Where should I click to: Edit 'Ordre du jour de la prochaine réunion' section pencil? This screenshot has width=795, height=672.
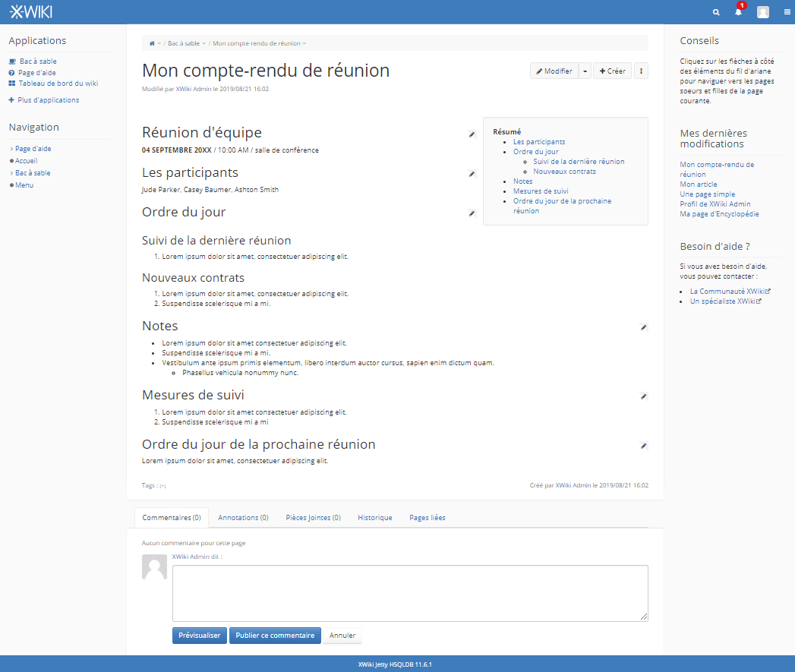643,446
